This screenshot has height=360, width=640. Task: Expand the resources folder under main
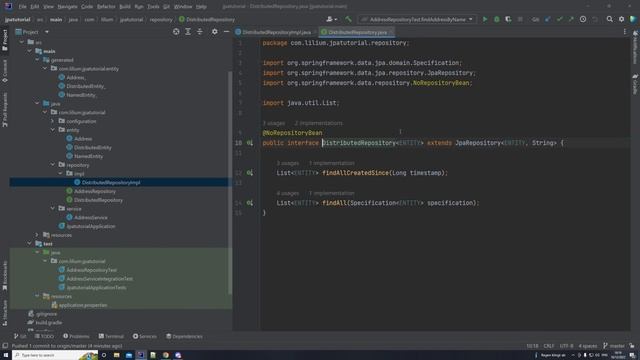tap(37, 235)
